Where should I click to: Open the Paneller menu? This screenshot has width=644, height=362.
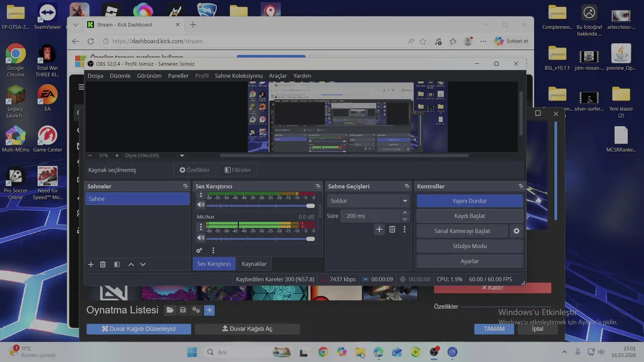pyautogui.click(x=178, y=76)
